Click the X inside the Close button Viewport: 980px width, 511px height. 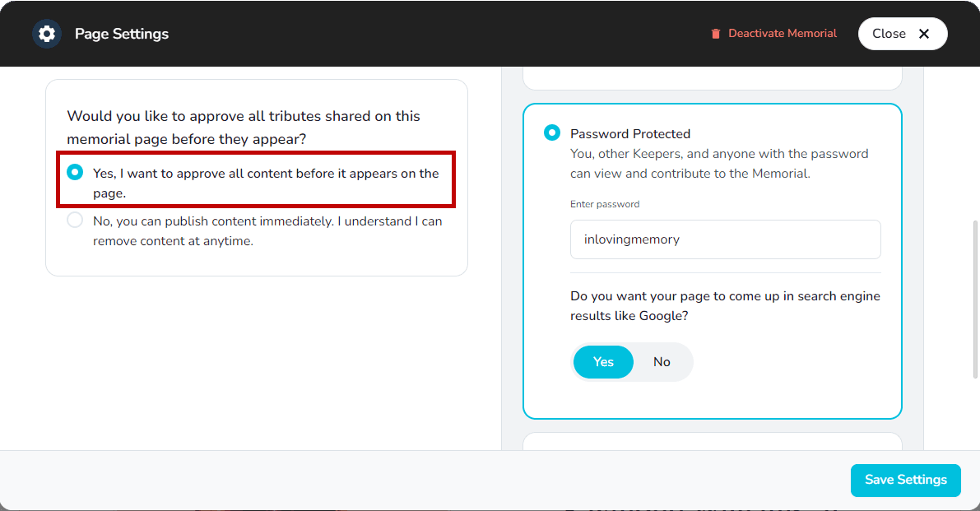pyautogui.click(x=924, y=34)
